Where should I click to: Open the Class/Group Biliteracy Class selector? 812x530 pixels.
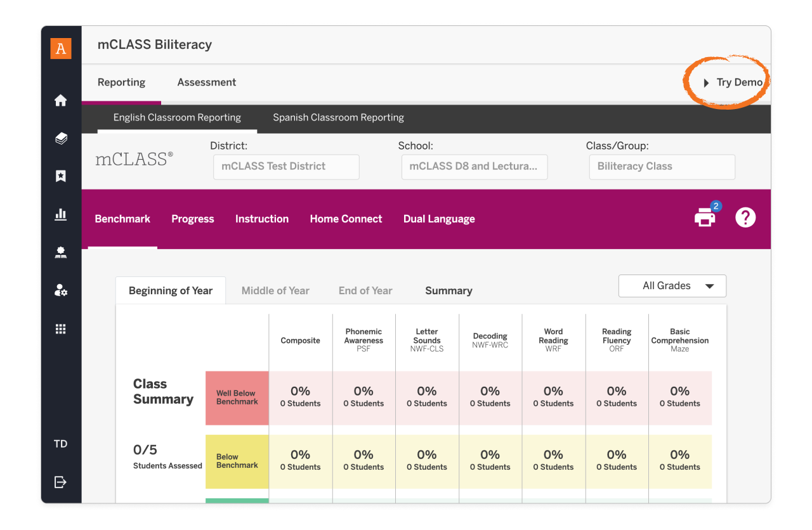(x=662, y=167)
